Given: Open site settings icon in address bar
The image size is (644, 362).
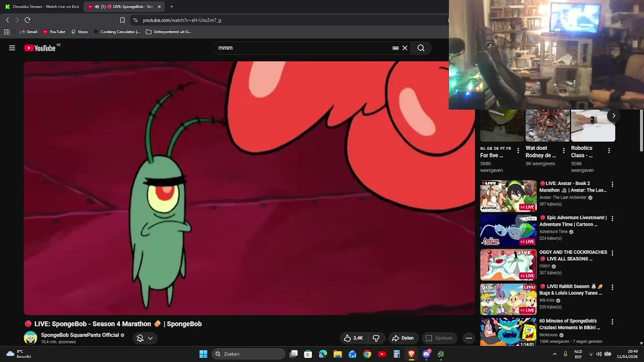Looking at the screenshot, I should [x=135, y=20].
